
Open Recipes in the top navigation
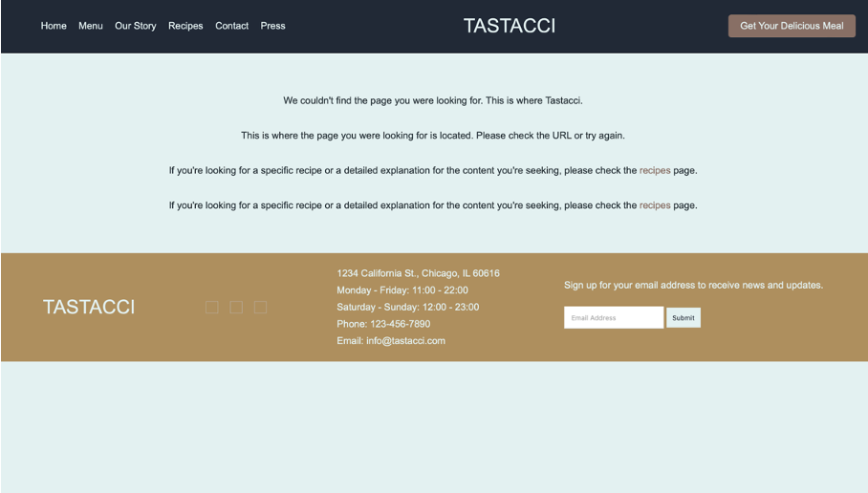[185, 26]
